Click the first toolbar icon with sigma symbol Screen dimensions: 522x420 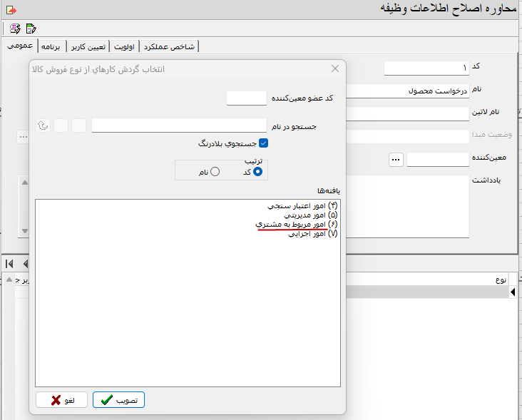15,29
